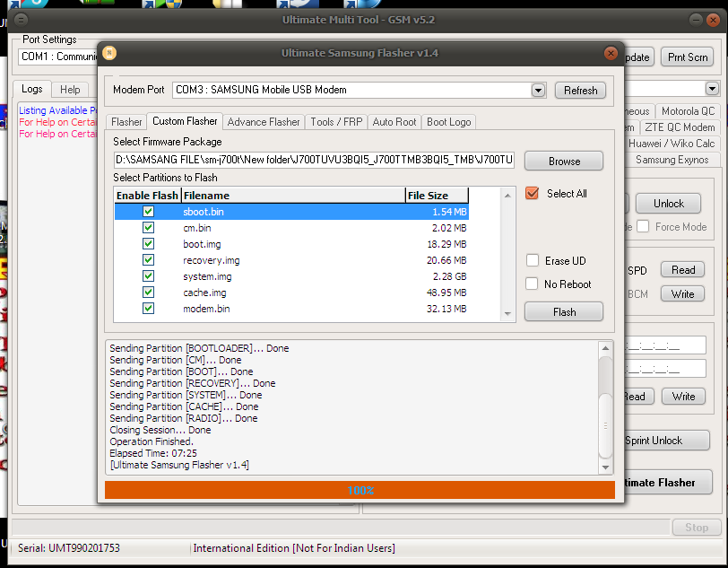Toggle the Select All checkbox

click(x=532, y=193)
